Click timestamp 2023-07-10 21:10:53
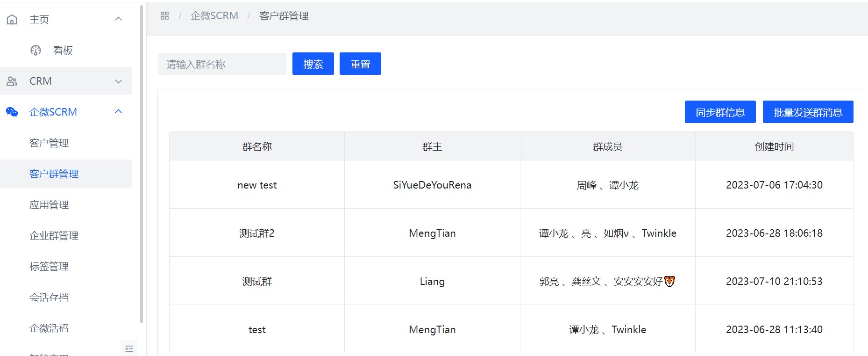The width and height of the screenshot is (868, 356). click(774, 281)
